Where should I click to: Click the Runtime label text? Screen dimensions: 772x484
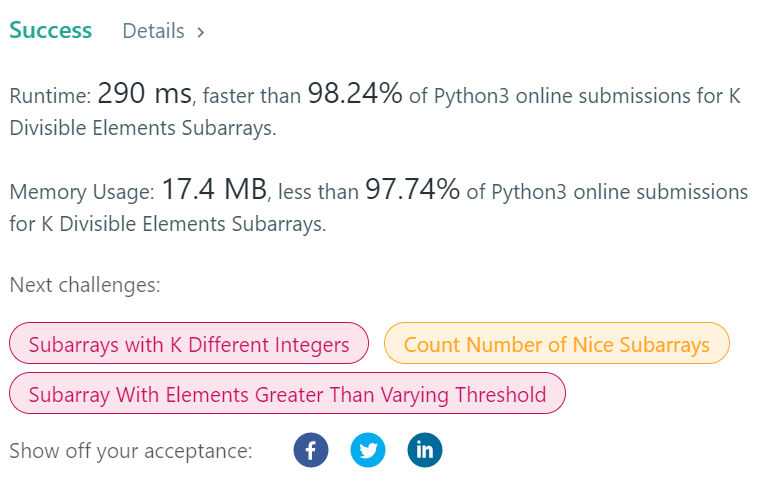(51, 97)
